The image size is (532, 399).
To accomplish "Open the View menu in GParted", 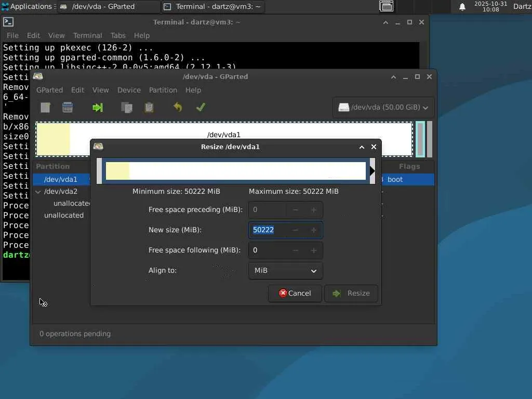I will point(100,90).
